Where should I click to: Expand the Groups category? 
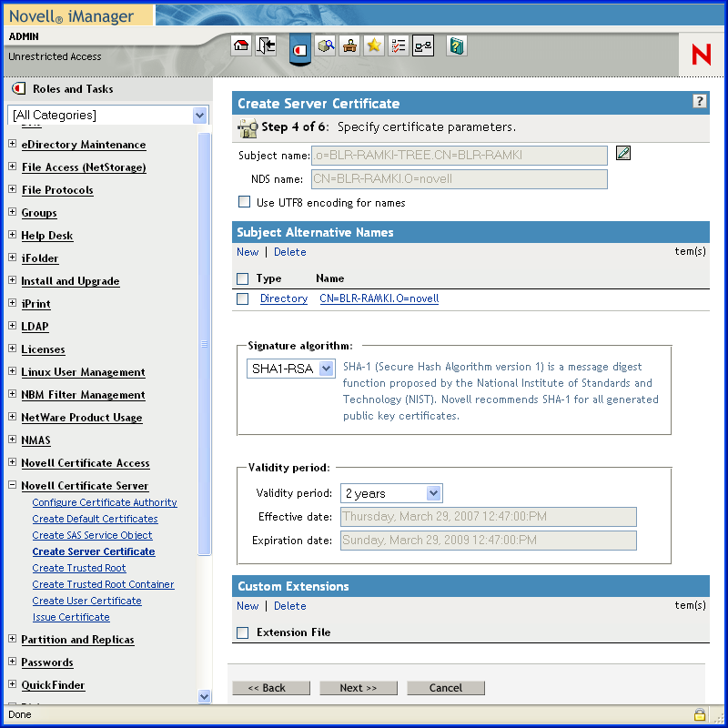coord(13,212)
